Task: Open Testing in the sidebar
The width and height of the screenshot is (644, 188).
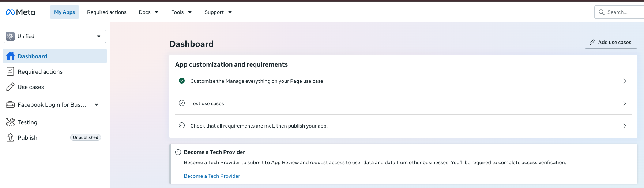Action: coord(55,122)
